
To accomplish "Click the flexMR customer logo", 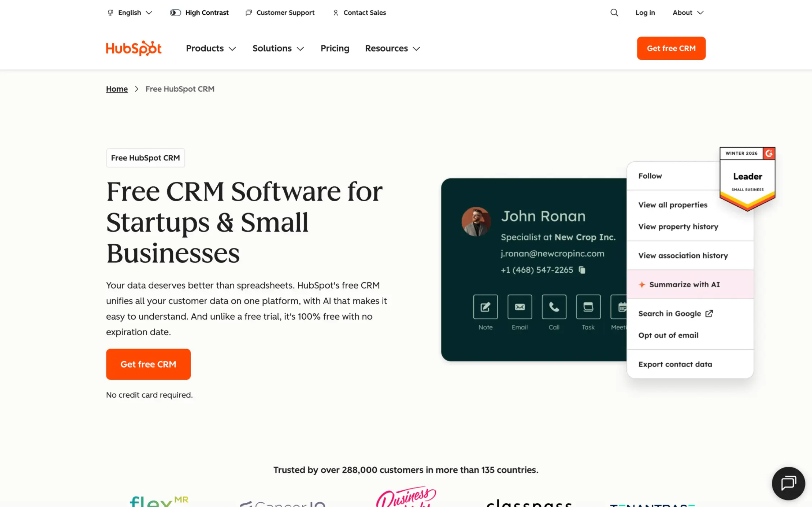I will (x=159, y=501).
